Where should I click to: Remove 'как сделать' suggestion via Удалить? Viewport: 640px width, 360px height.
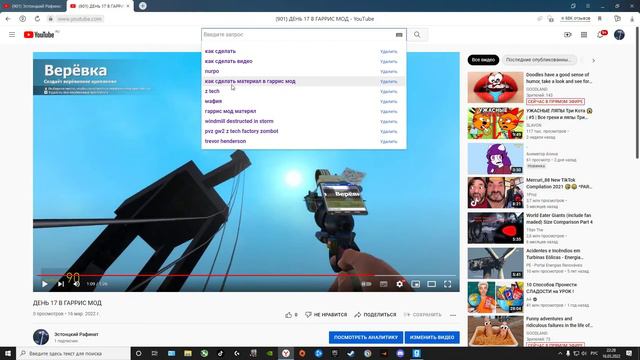pos(389,51)
